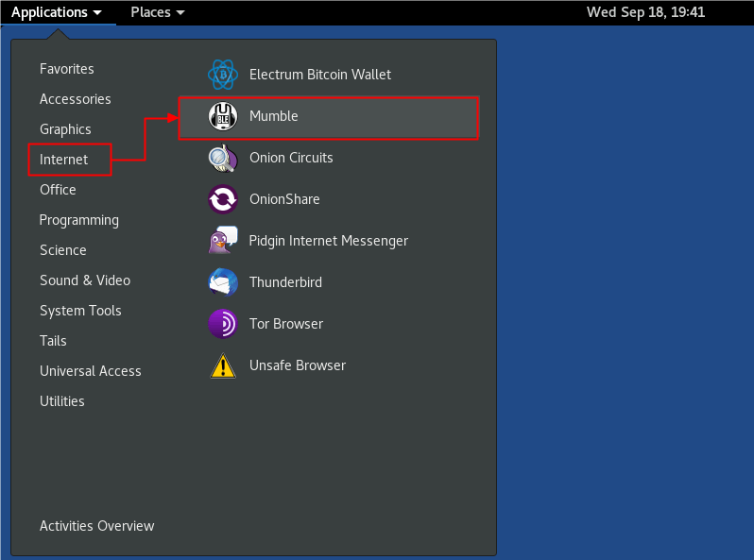
Task: Expand the Places menu in top bar
Action: 157,12
